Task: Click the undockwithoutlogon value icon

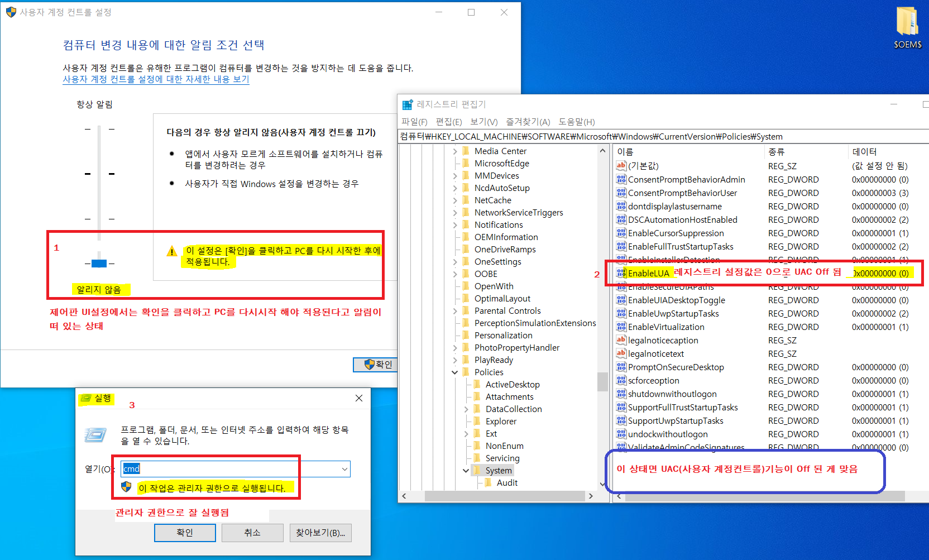Action: point(621,434)
